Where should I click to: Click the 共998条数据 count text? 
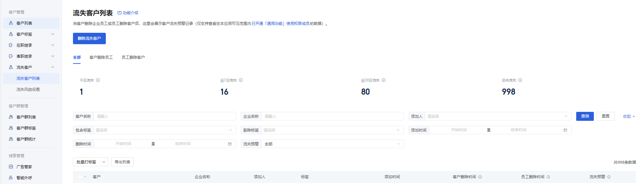[625, 162]
